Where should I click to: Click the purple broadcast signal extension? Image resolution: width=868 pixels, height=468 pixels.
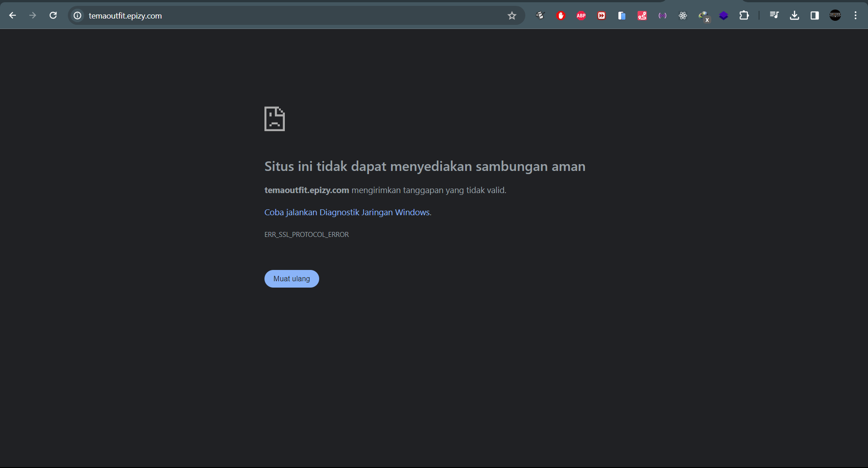662,16
